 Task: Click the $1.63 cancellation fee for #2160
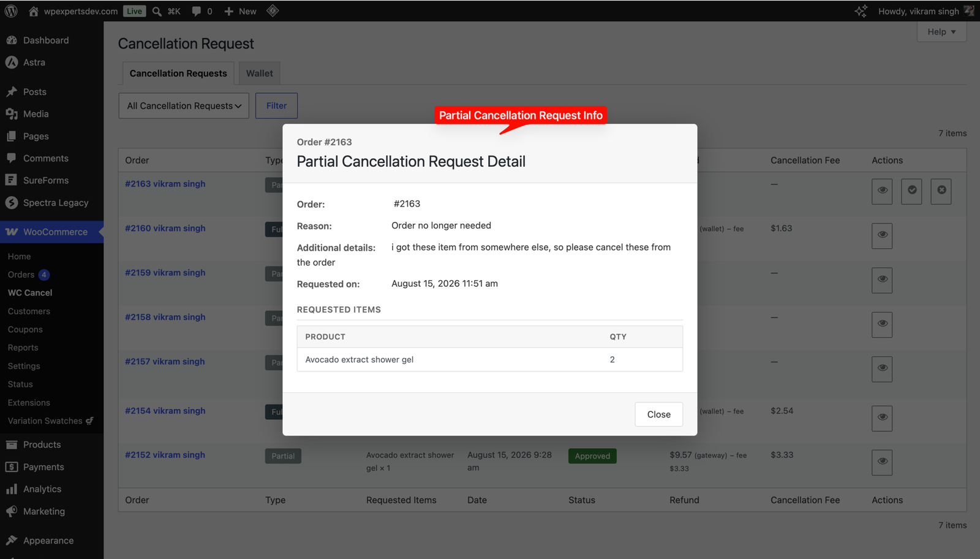781,228
